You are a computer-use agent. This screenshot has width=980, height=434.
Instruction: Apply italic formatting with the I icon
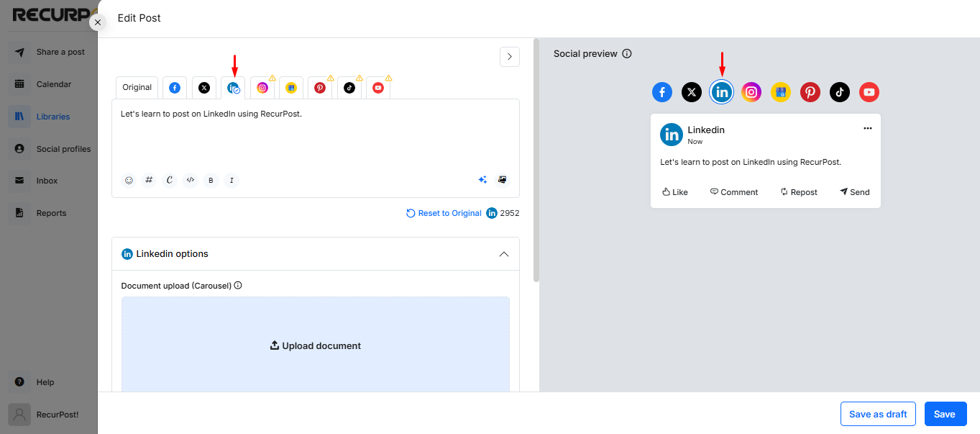232,180
